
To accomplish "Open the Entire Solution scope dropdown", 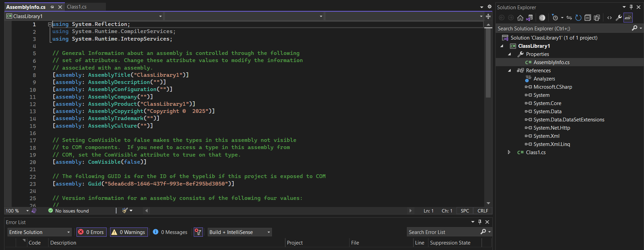I will point(39,232).
